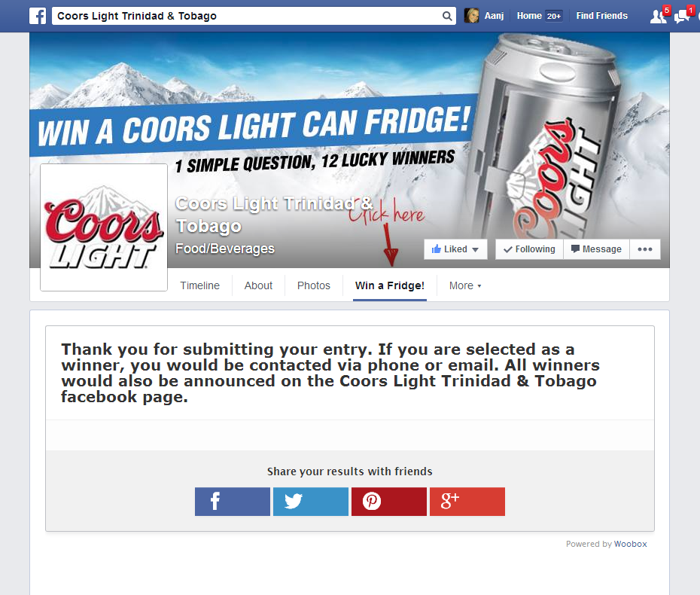The image size is (700, 595).
Task: Toggle the Following button
Action: (x=529, y=249)
